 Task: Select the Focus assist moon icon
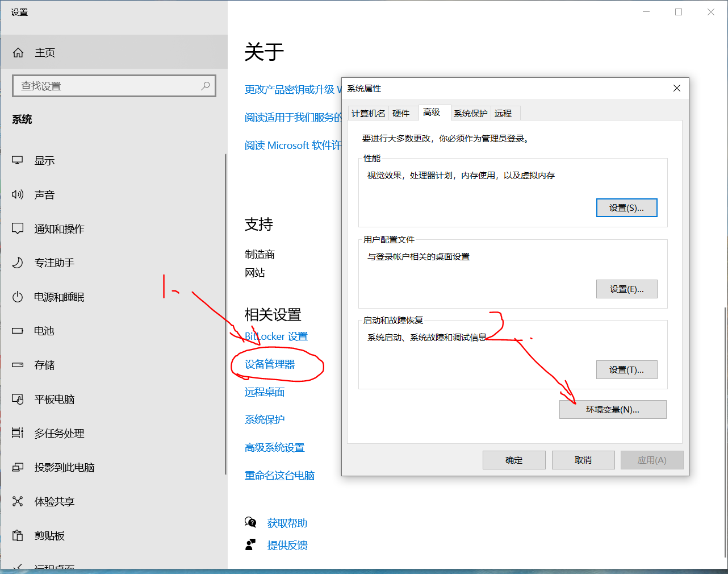click(18, 263)
